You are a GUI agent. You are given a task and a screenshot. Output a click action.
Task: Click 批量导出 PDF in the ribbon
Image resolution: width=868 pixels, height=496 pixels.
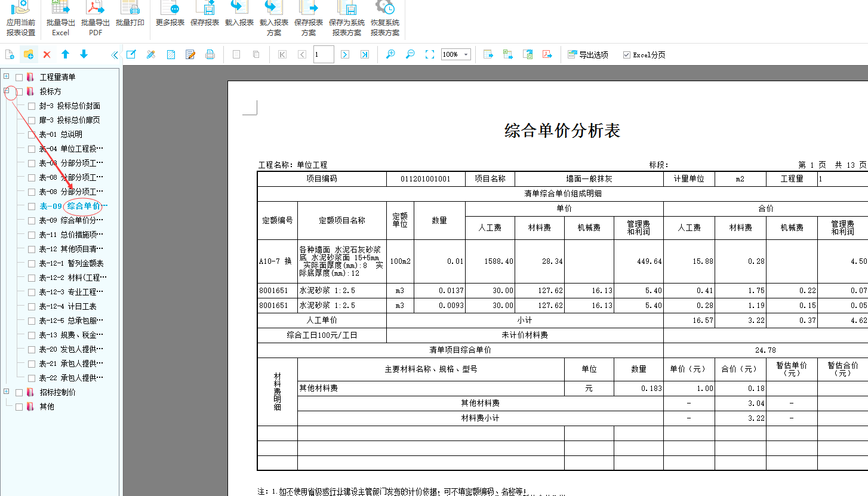(x=96, y=19)
